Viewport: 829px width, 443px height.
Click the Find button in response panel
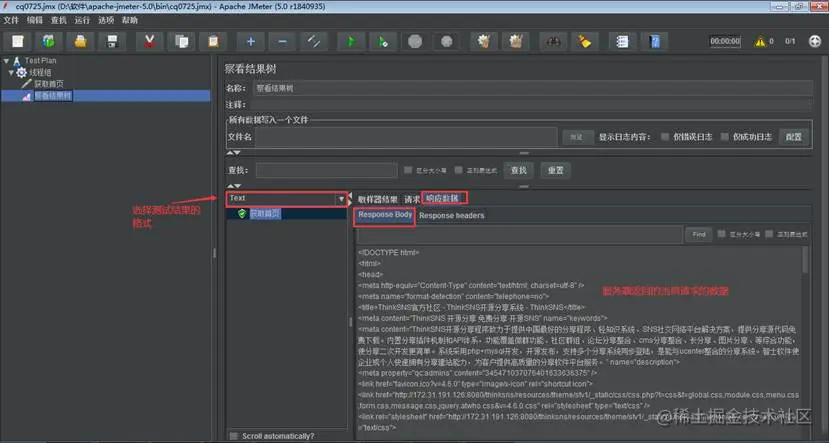tap(699, 234)
